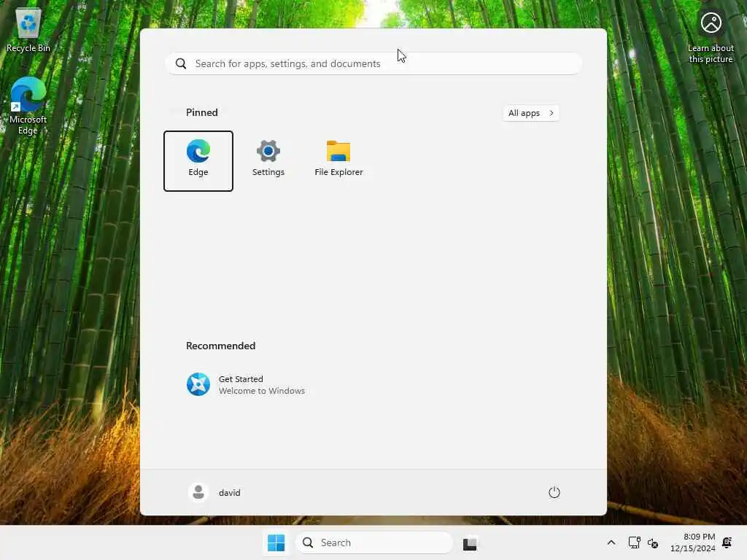Open the pinned Settings app

pyautogui.click(x=268, y=161)
